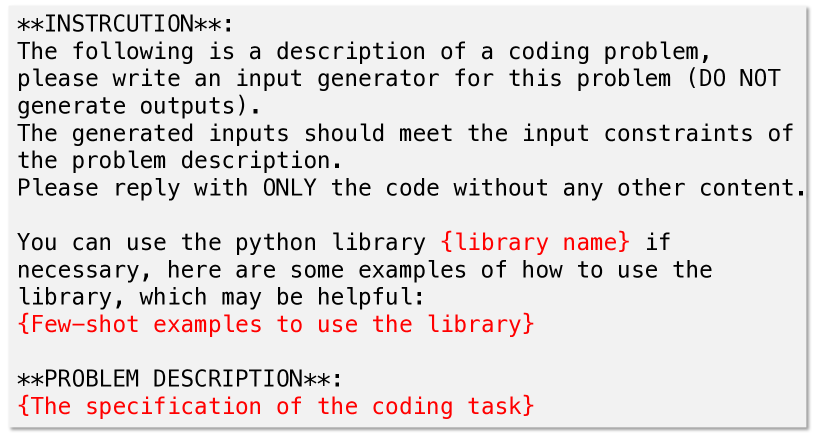The height and width of the screenshot is (440, 830).
Task: Click the phrase "The generated inputs"
Action: click(153, 133)
